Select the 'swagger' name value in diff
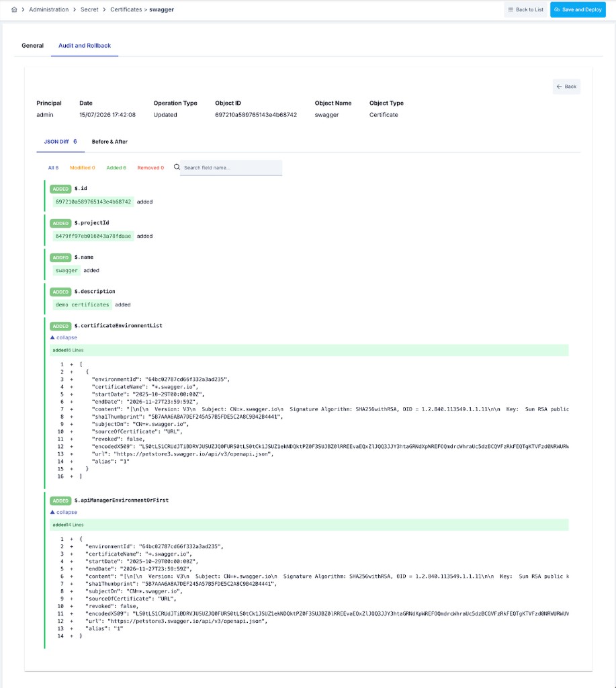The width and height of the screenshot is (616, 688). (67, 270)
